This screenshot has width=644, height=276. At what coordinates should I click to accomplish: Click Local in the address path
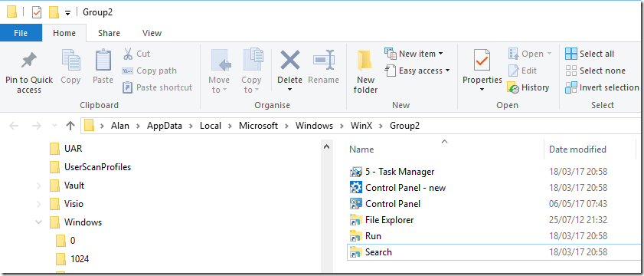tap(211, 126)
